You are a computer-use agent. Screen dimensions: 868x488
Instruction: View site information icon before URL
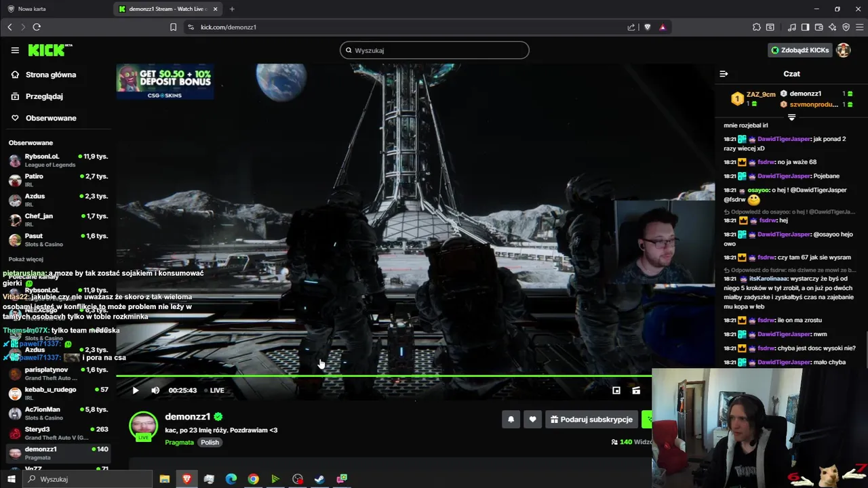pos(191,27)
